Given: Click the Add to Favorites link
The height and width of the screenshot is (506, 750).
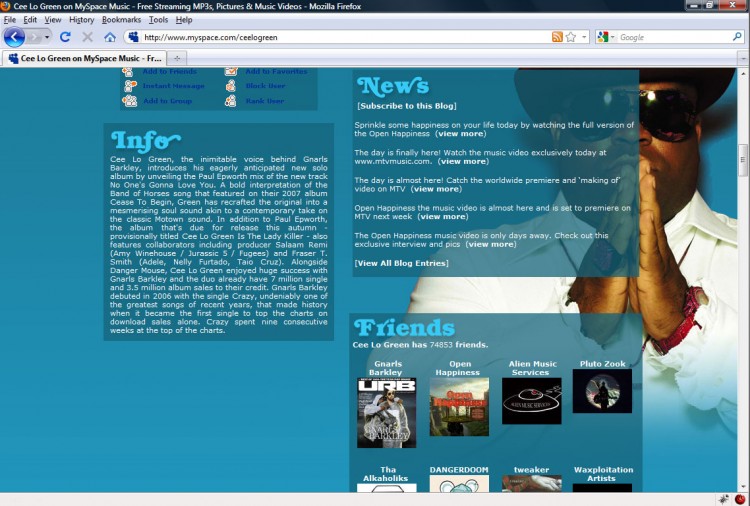Looking at the screenshot, I should tap(276, 71).
